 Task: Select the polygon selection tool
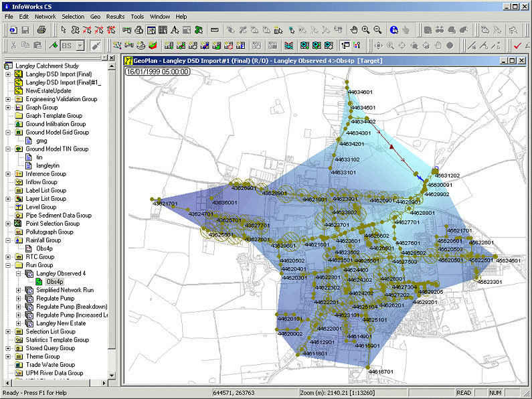(76, 30)
